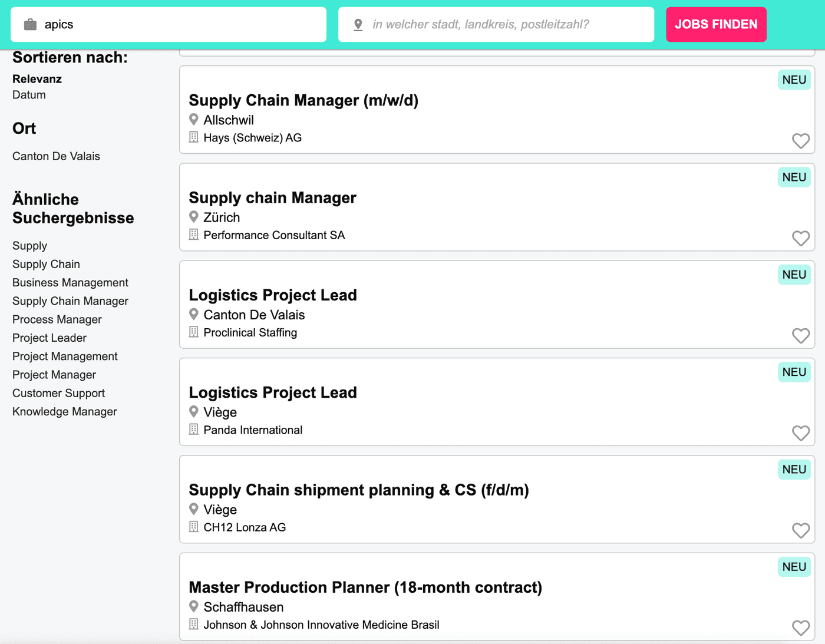Sort results by Datum

pyautogui.click(x=29, y=95)
